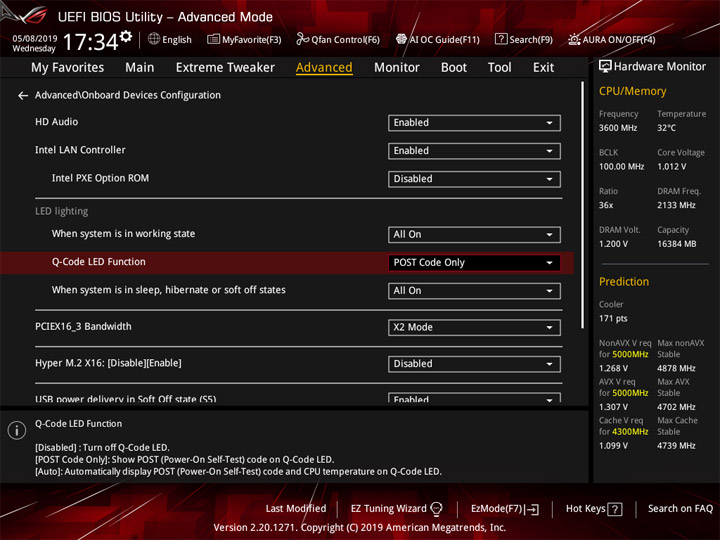Click the 171 pts cooler score

(613, 319)
